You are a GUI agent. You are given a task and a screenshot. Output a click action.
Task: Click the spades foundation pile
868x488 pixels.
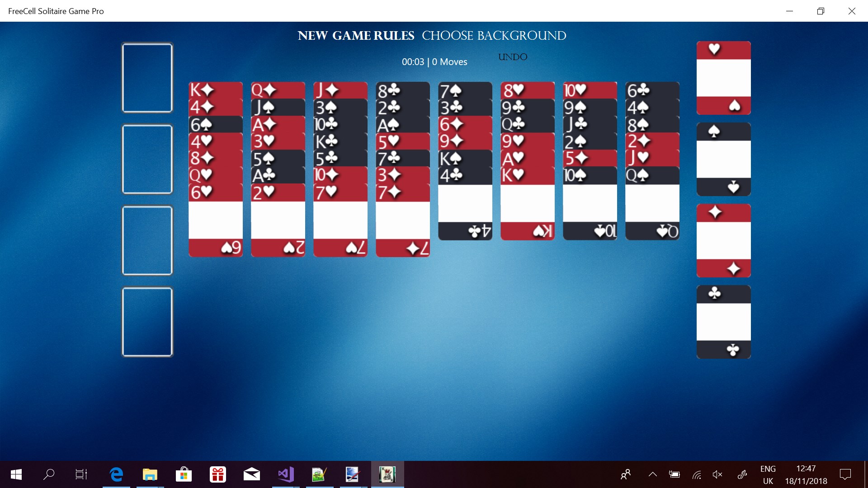723,159
